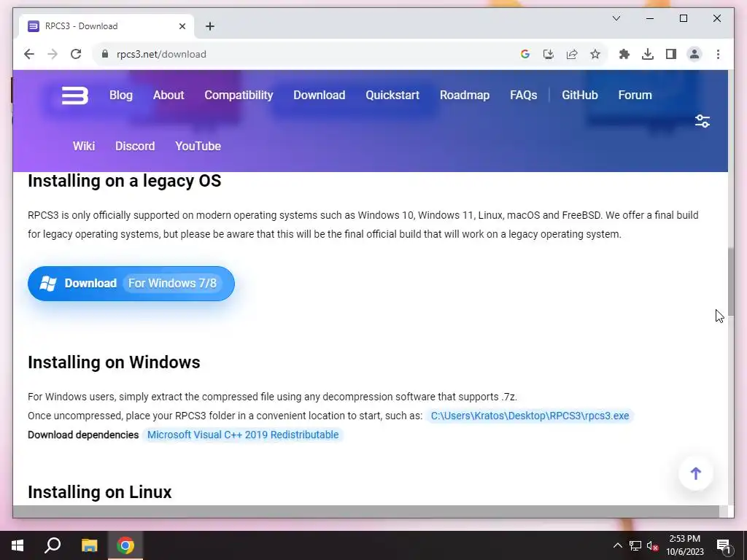
Task: Click the Google icon in the address bar
Action: 525,54
